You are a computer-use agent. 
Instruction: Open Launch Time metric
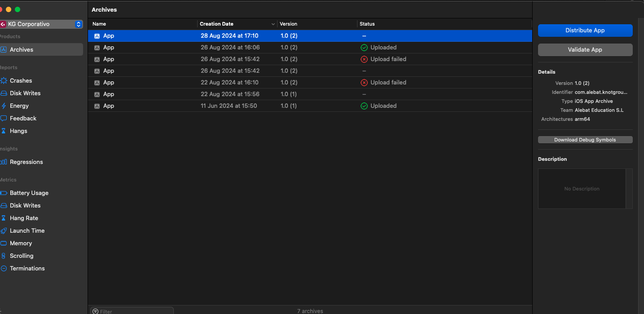[x=27, y=231]
